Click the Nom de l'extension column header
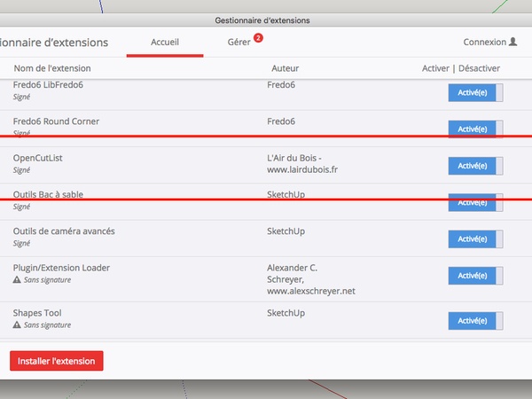532x399 pixels. pos(52,68)
